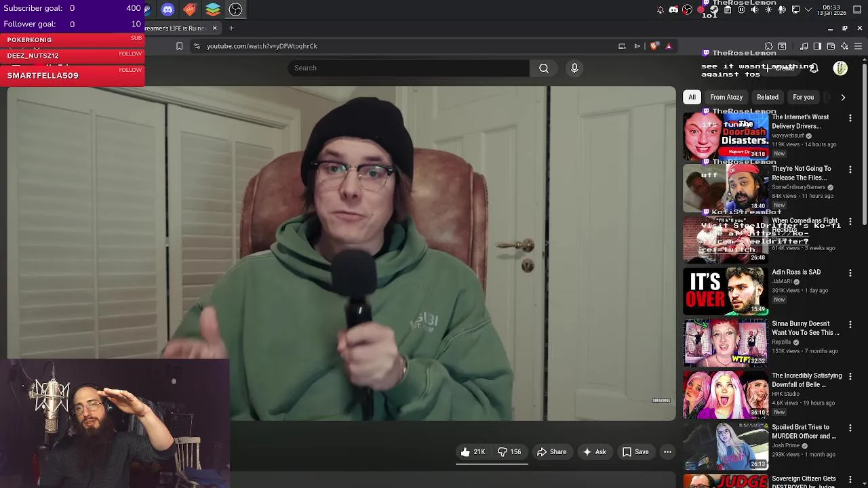The image size is (868, 488).
Task: Click the send page arrow icon
Action: (637, 46)
